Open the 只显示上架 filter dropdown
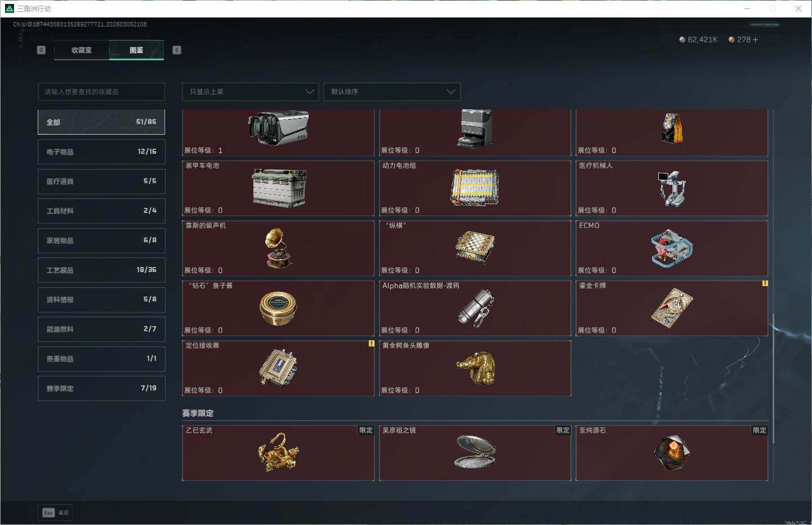The height and width of the screenshot is (525, 812). 250,92
